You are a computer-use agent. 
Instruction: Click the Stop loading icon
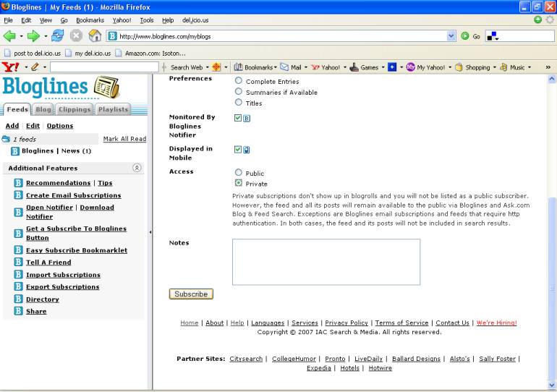click(76, 36)
